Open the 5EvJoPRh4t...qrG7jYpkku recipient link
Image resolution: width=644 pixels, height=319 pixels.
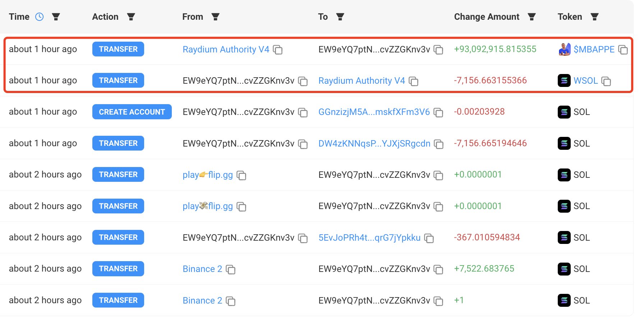(x=369, y=238)
